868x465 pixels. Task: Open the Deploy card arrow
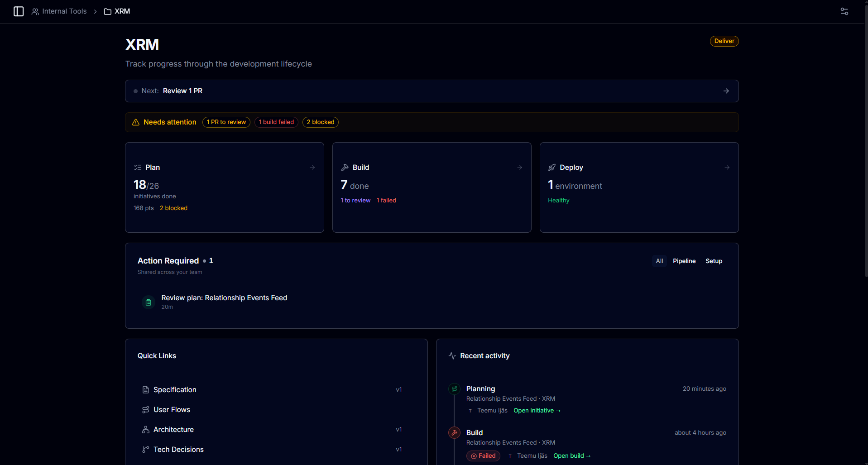727,168
